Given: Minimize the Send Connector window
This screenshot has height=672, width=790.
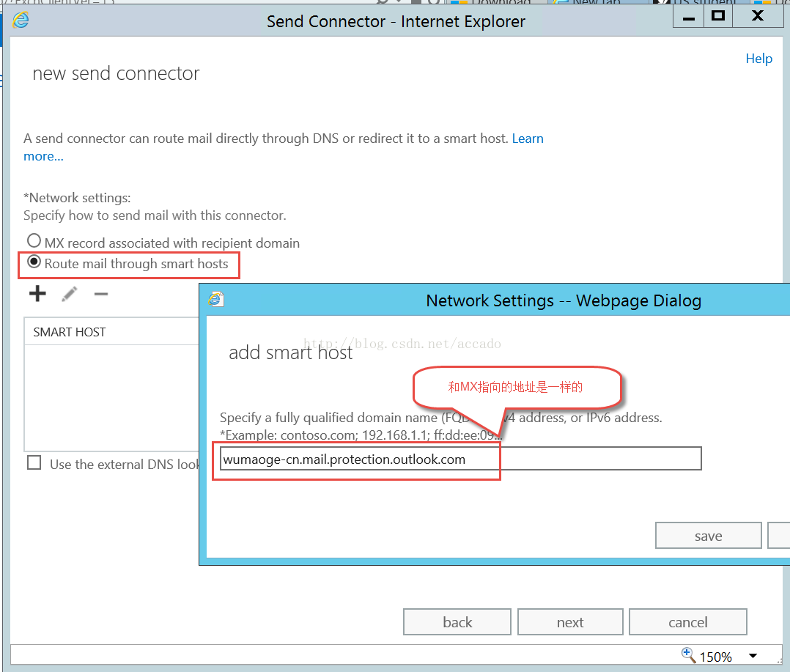Looking at the screenshot, I should [x=689, y=17].
